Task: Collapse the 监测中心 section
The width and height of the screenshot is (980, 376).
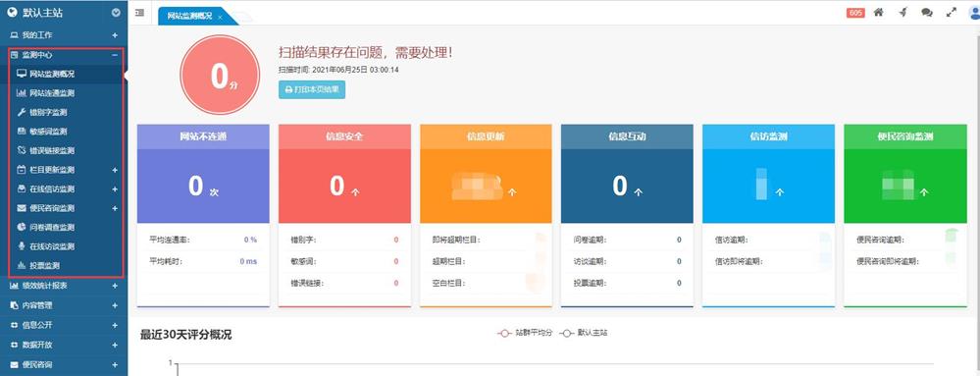Action: pos(115,55)
